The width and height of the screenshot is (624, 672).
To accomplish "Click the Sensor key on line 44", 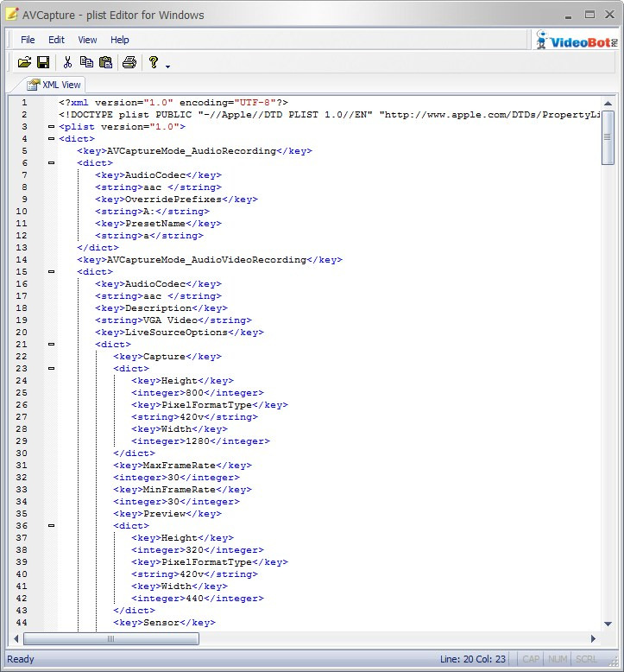I will point(161,622).
